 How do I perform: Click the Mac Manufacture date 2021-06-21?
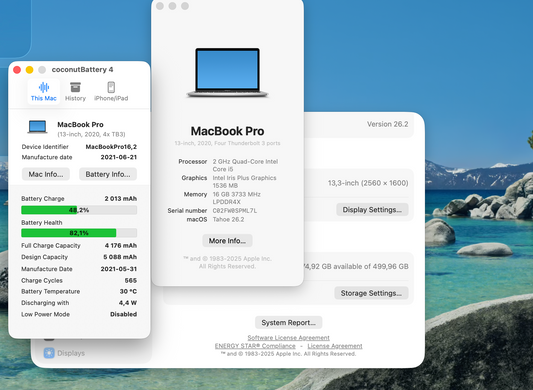(119, 157)
